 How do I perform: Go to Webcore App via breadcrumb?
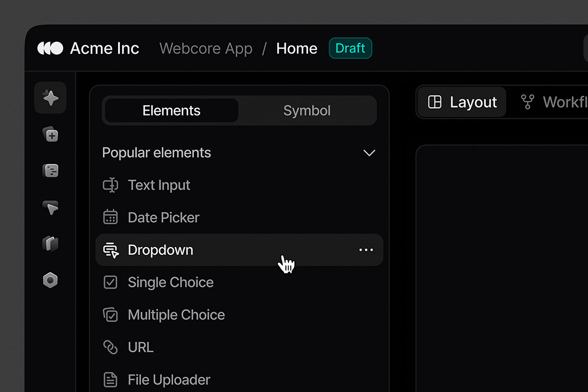206,48
